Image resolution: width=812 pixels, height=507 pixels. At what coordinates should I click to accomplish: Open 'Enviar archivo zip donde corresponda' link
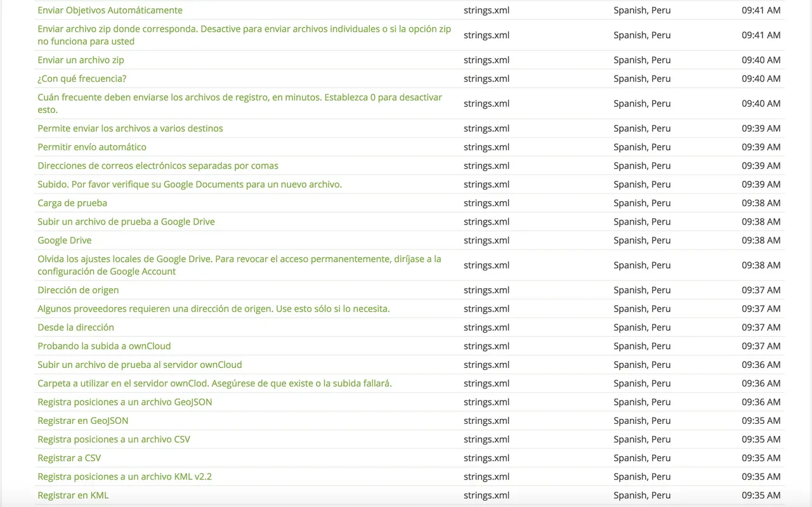pos(244,35)
